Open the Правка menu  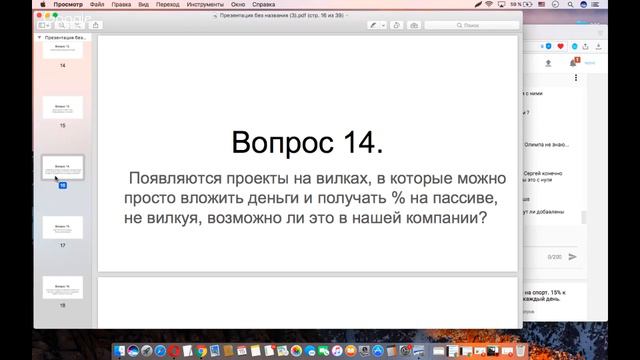[x=121, y=4]
